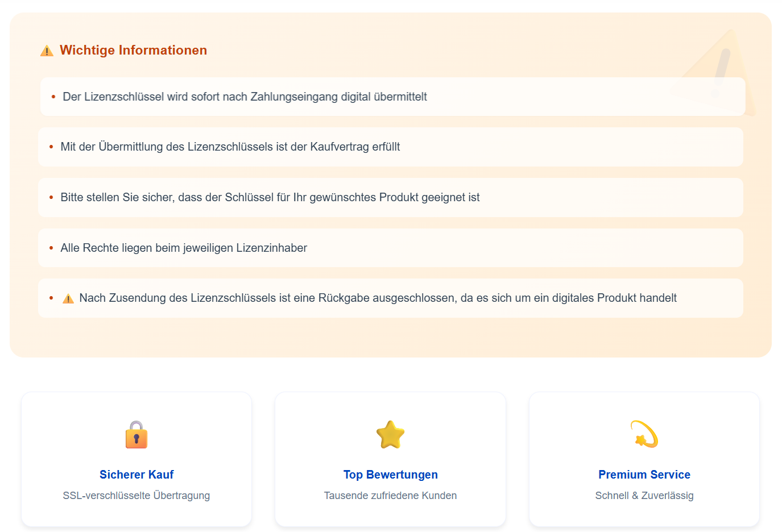Click the Wichtige Informationen heading
Viewport: 782px width, 532px height.
point(133,50)
